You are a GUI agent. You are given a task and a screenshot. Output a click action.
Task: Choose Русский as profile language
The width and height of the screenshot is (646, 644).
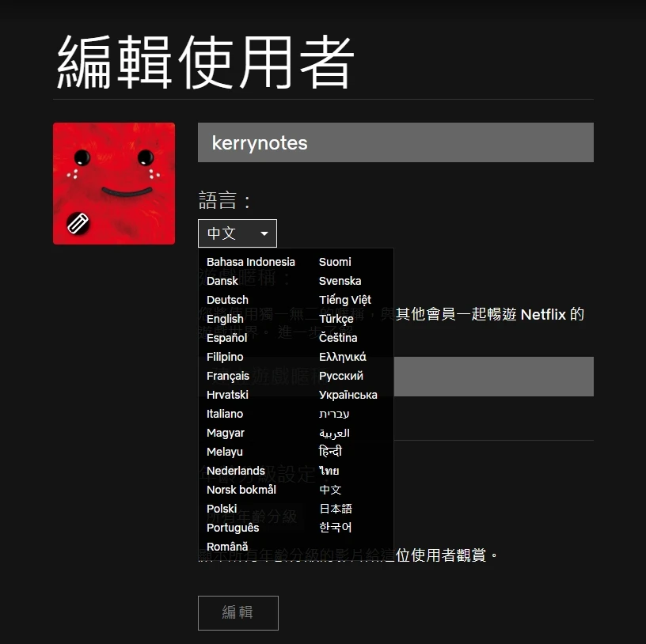[341, 376]
